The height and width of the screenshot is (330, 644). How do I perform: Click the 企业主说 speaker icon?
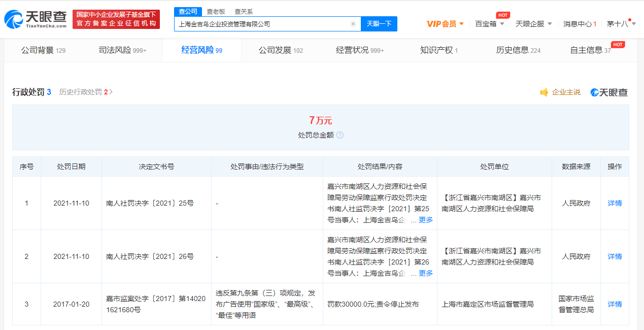point(544,92)
